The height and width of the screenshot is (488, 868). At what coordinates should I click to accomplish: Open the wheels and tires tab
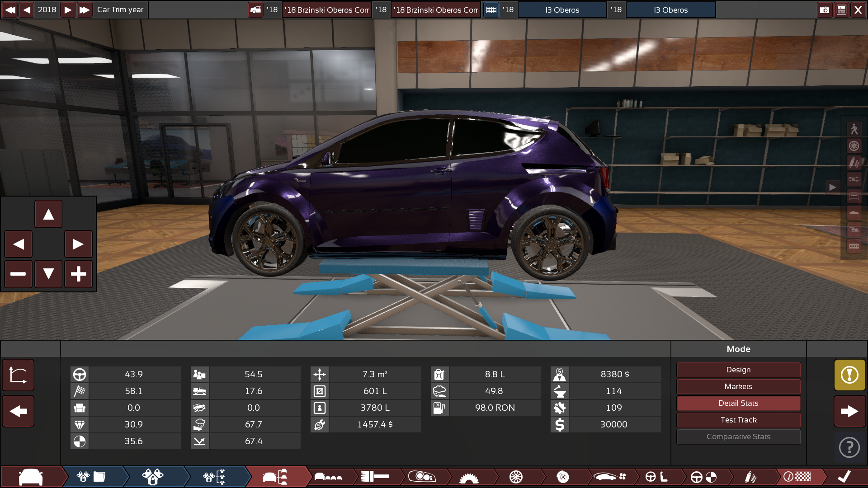(516, 477)
